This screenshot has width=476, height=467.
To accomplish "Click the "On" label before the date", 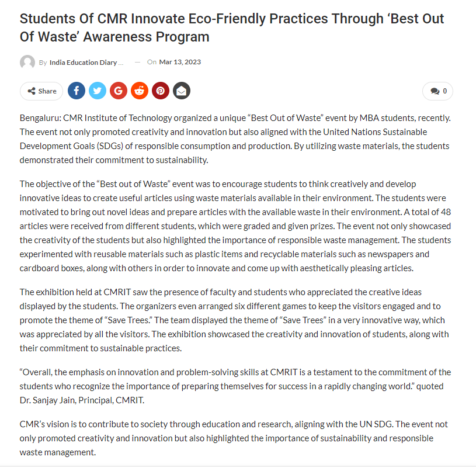I will [x=152, y=63].
